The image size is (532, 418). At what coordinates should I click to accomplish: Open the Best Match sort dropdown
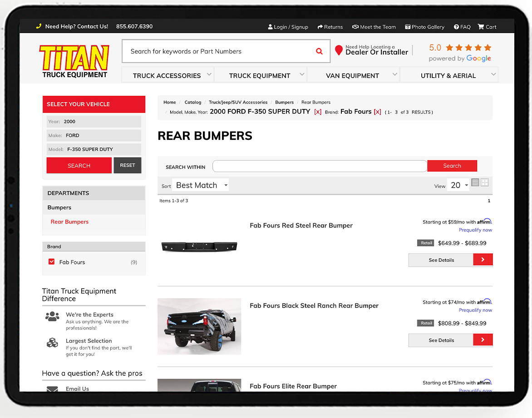(201, 185)
